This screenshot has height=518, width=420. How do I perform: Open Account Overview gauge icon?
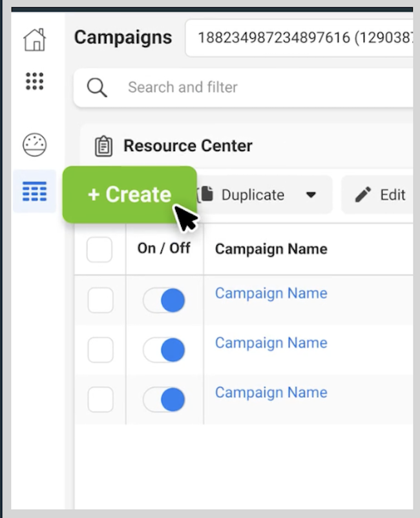pos(34,145)
